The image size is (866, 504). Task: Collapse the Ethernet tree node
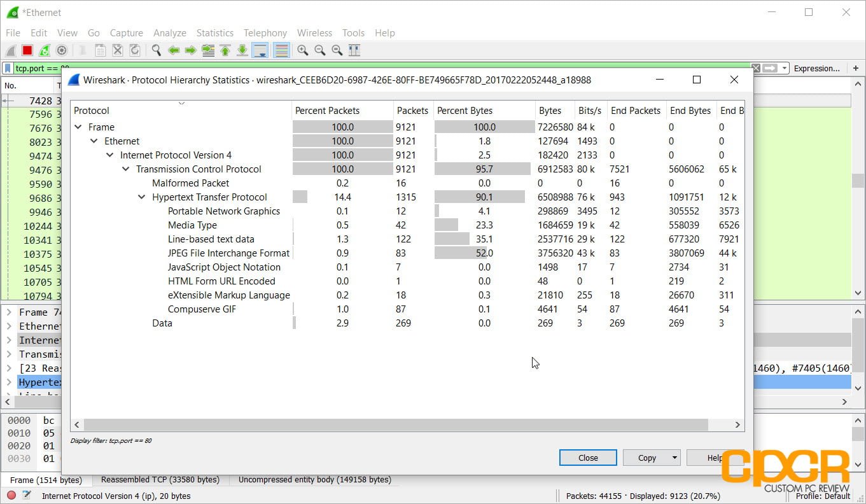click(x=94, y=141)
